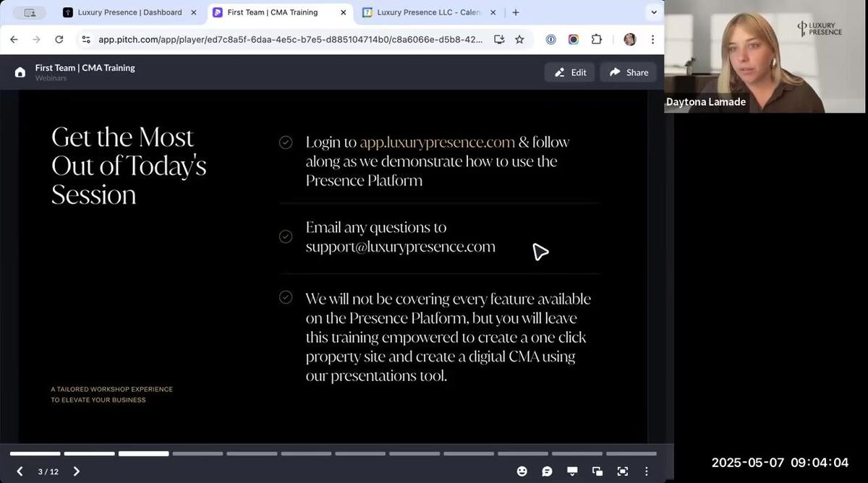Click the browser forward arrow
868x483 pixels.
pyautogui.click(x=36, y=40)
